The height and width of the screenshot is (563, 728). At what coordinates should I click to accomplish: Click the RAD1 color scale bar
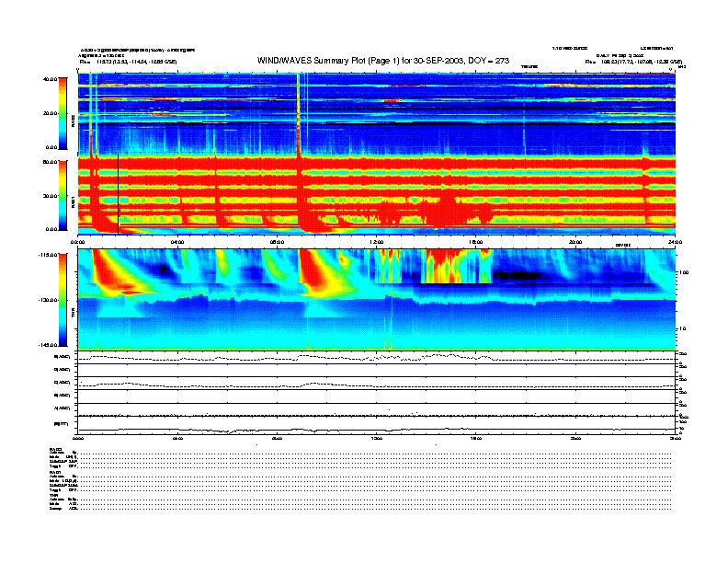[63, 195]
